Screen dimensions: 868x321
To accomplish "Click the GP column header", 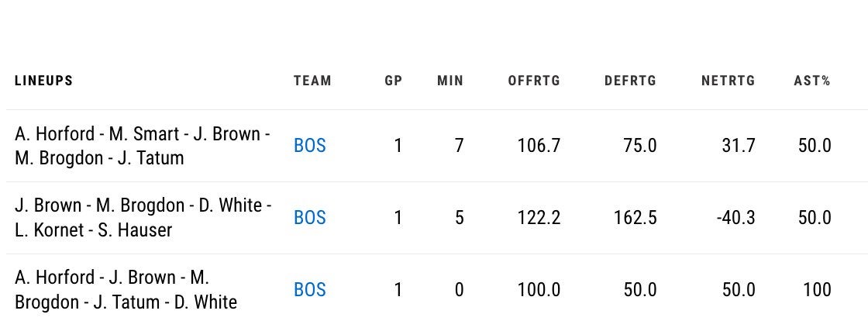I will [x=394, y=81].
